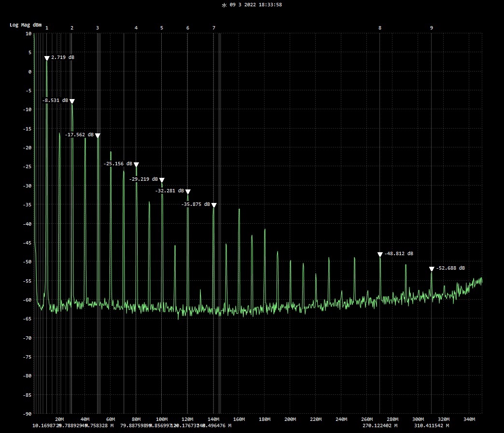Select the "-15" level label on y-axis
Screen dimensions: 504x433
27,129
